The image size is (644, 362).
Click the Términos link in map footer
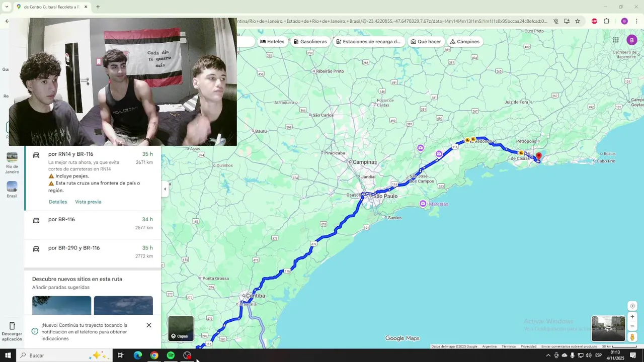point(508,346)
